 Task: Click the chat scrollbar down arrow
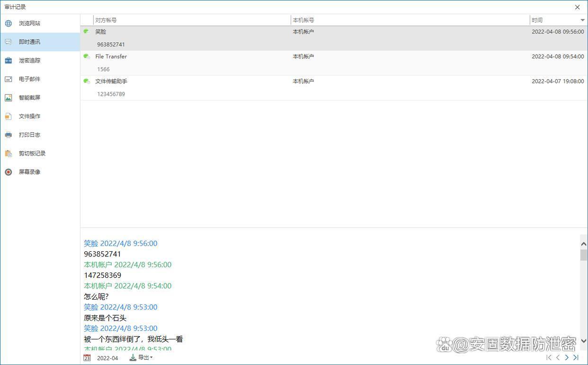pos(584,341)
